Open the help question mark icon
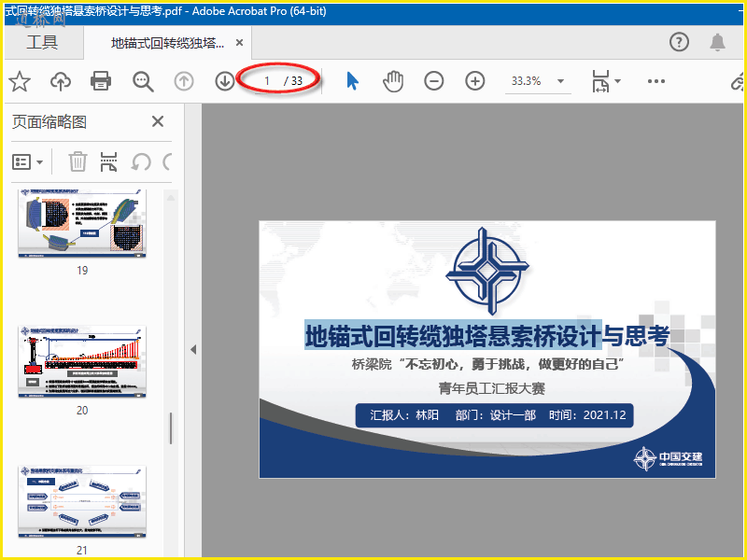 [679, 42]
